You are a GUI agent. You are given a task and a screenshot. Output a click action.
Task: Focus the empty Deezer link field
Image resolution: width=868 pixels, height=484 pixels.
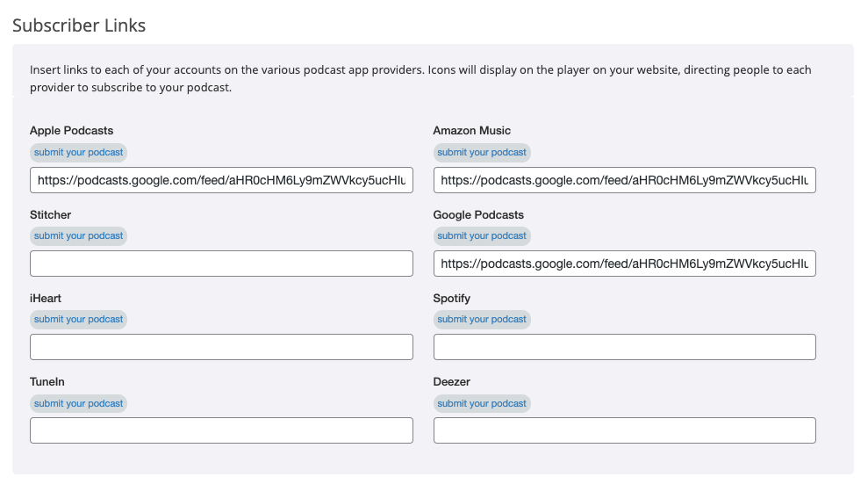(624, 430)
